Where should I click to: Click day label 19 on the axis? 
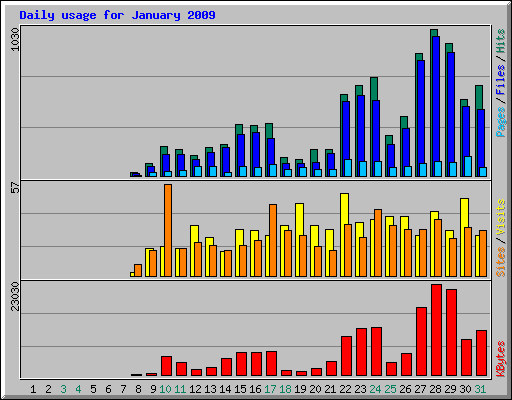click(x=300, y=389)
